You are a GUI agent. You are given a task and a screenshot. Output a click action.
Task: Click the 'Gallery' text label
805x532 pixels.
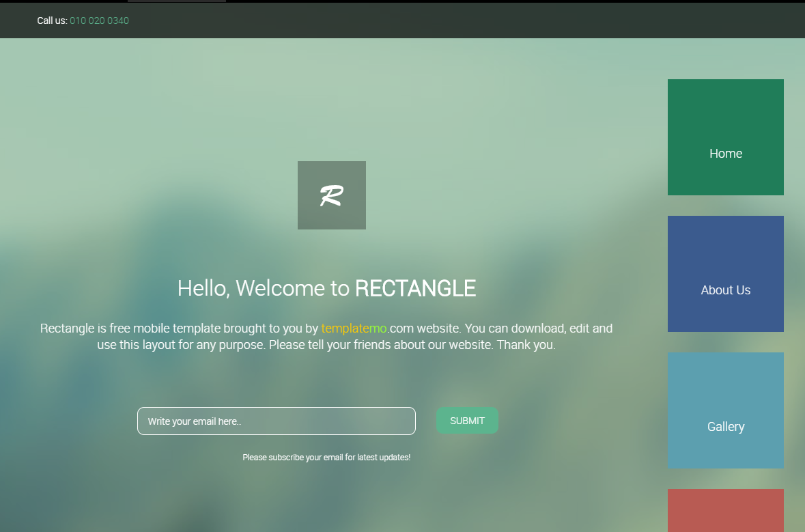point(725,427)
